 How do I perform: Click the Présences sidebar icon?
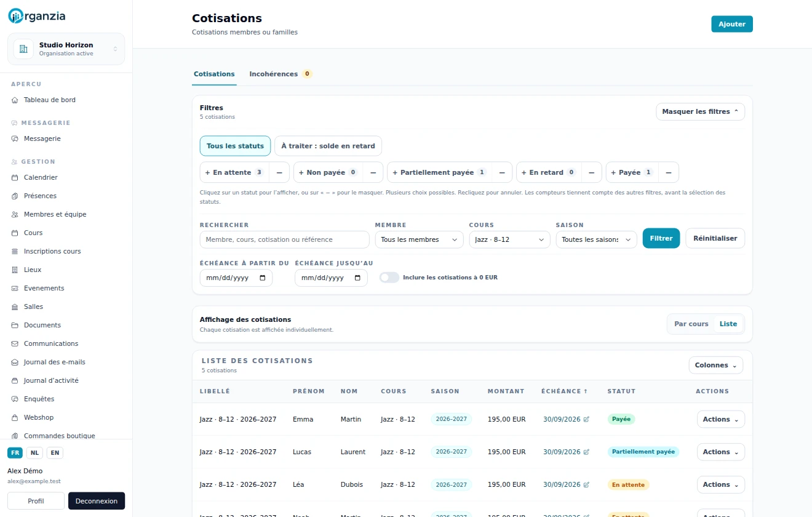pyautogui.click(x=15, y=196)
